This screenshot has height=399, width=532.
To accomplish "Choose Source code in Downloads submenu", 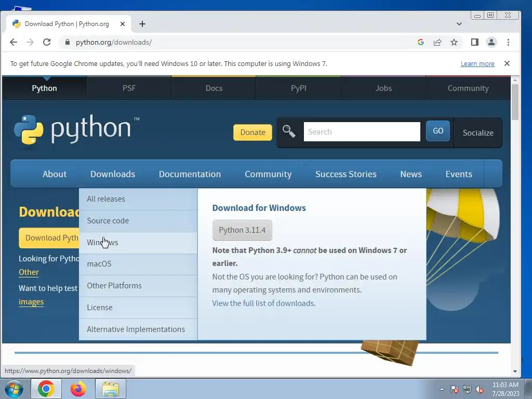I will point(138,221).
